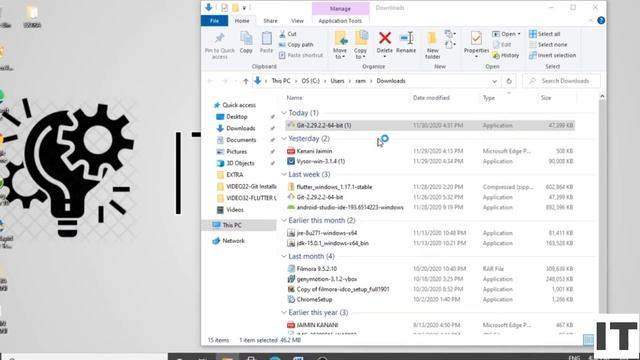640x360 pixels.
Task: Sort by the Size column header
Action: click(x=546, y=98)
